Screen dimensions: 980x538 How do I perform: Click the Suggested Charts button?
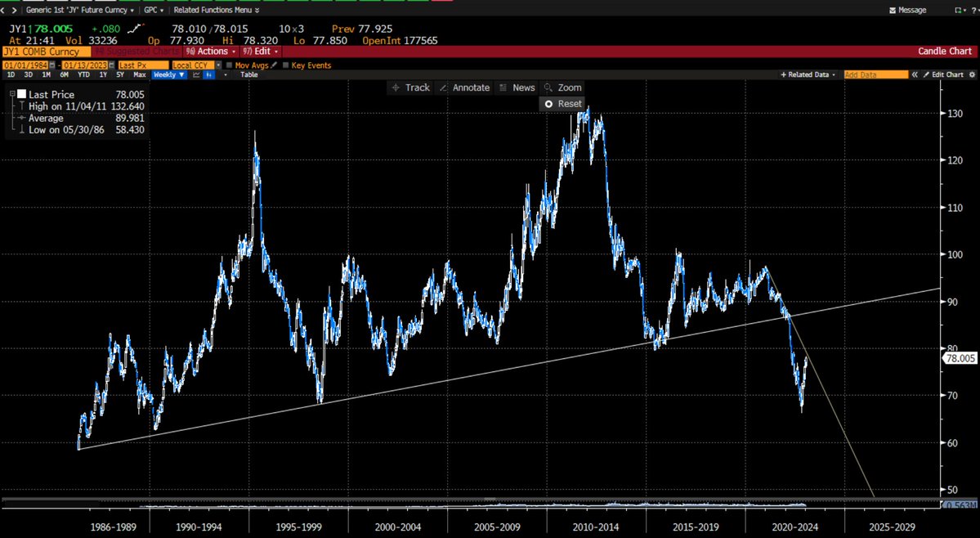pos(136,52)
